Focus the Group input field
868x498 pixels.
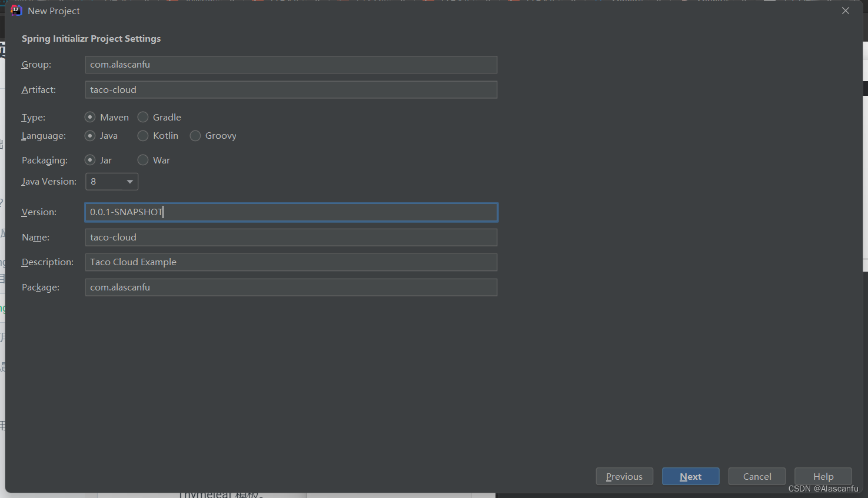pyautogui.click(x=291, y=65)
